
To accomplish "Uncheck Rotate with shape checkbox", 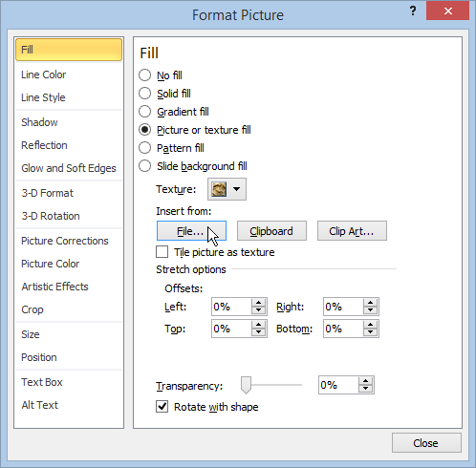I will (x=162, y=407).
